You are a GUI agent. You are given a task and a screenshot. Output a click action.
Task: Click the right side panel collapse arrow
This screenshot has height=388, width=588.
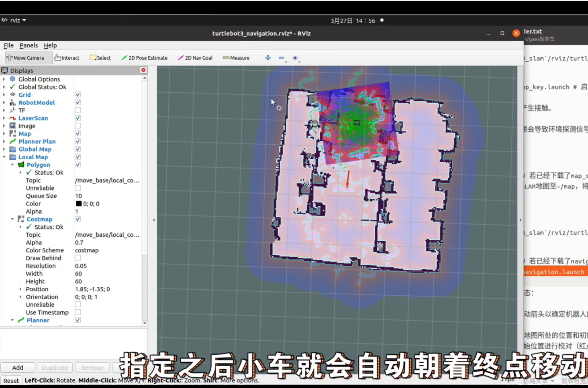(521, 220)
